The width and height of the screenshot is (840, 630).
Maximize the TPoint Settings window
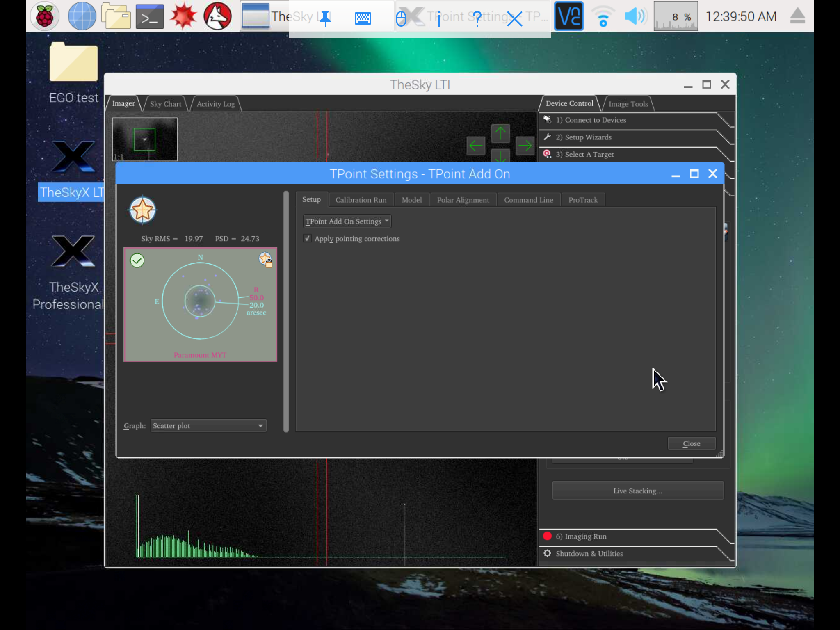coord(694,174)
